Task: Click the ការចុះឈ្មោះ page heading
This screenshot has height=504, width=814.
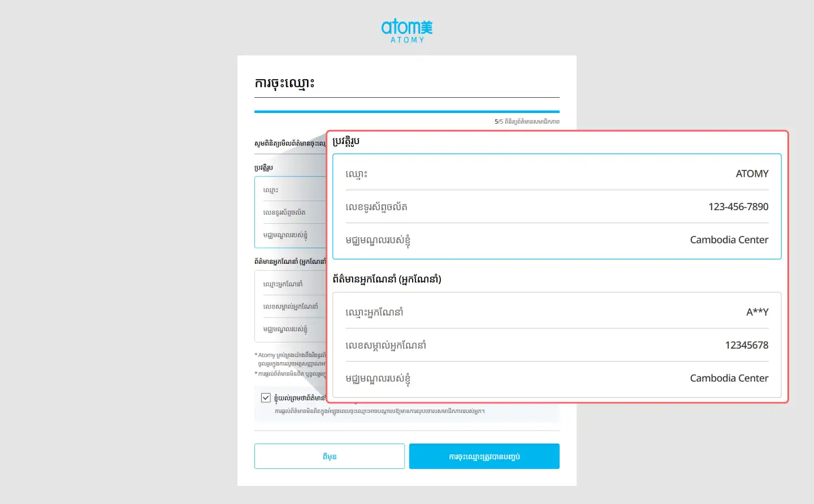Action: [x=284, y=84]
